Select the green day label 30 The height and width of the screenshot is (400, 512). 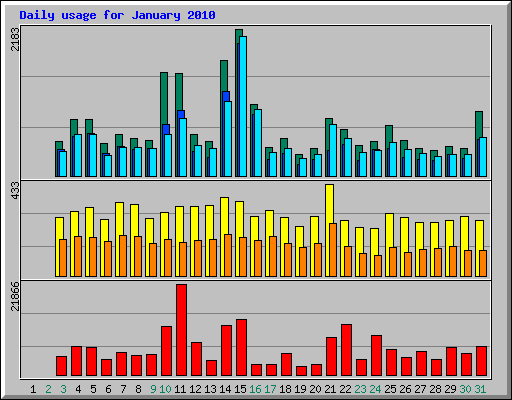click(465, 389)
